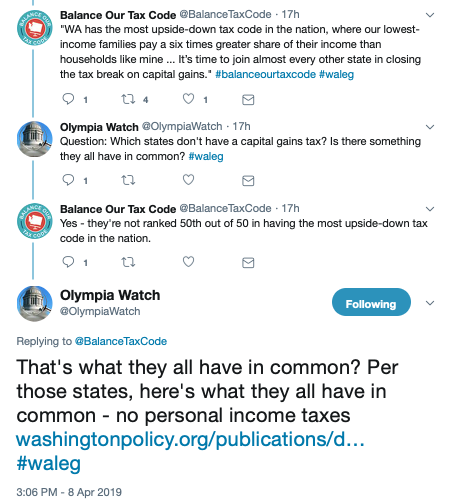
Task: Send first tweet via direct message icon
Action: click(248, 100)
